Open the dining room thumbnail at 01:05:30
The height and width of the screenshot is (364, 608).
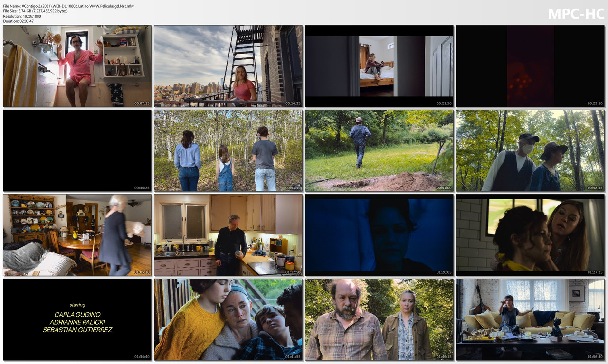[x=77, y=235]
